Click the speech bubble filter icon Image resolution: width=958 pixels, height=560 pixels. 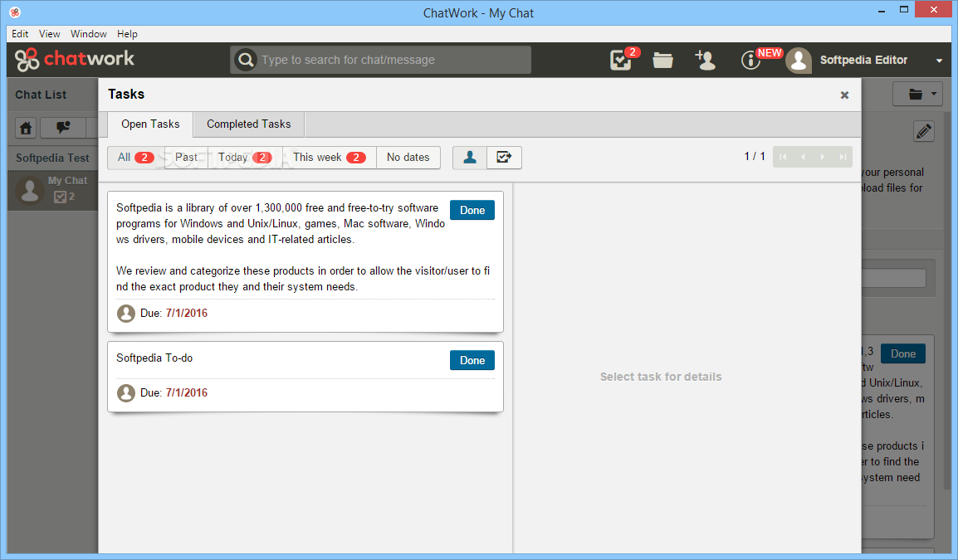tap(63, 128)
